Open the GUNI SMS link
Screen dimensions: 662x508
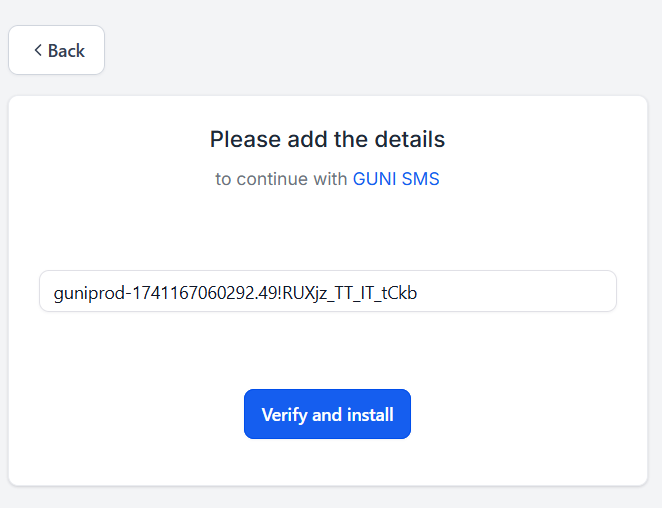(x=396, y=179)
